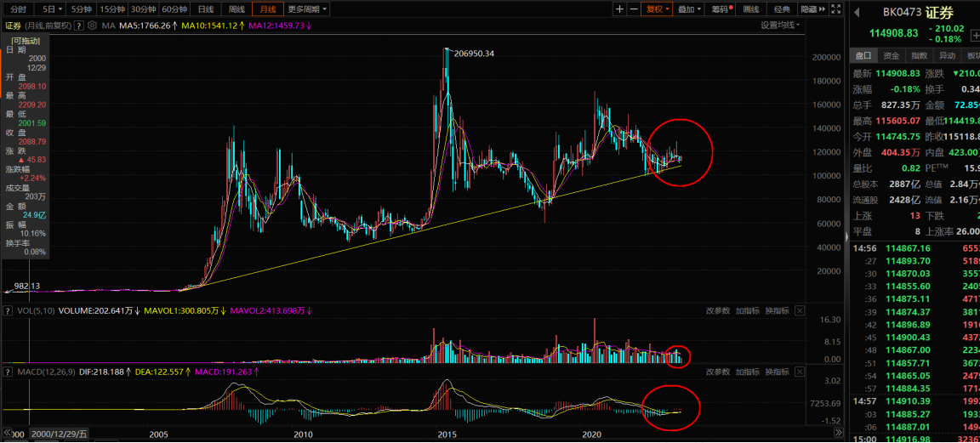Toggle 隐藏 to hide side panel

tap(812, 9)
